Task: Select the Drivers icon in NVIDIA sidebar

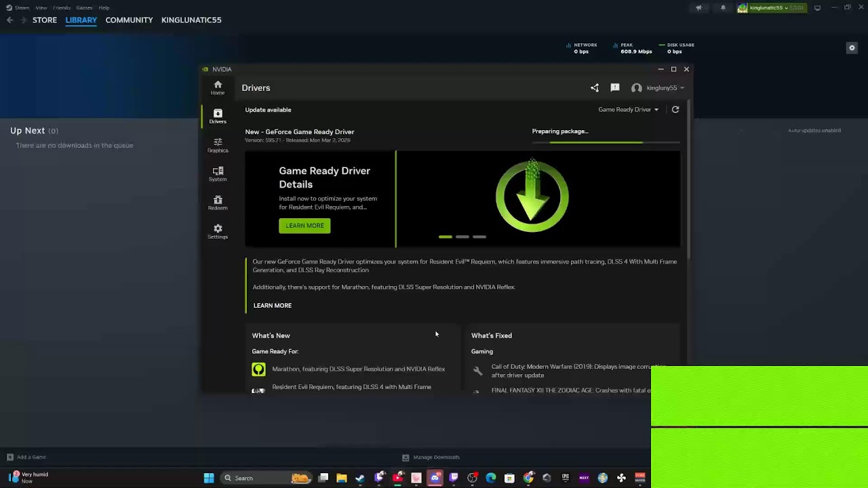Action: (x=218, y=116)
